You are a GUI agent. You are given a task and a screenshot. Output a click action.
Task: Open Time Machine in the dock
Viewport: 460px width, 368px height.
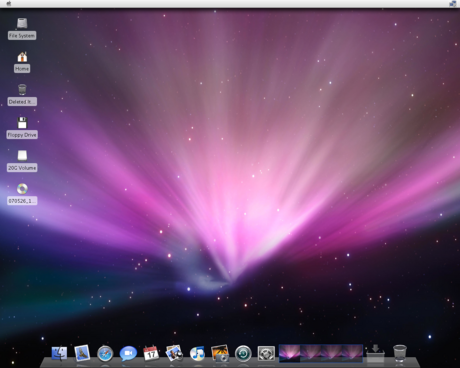click(x=243, y=354)
